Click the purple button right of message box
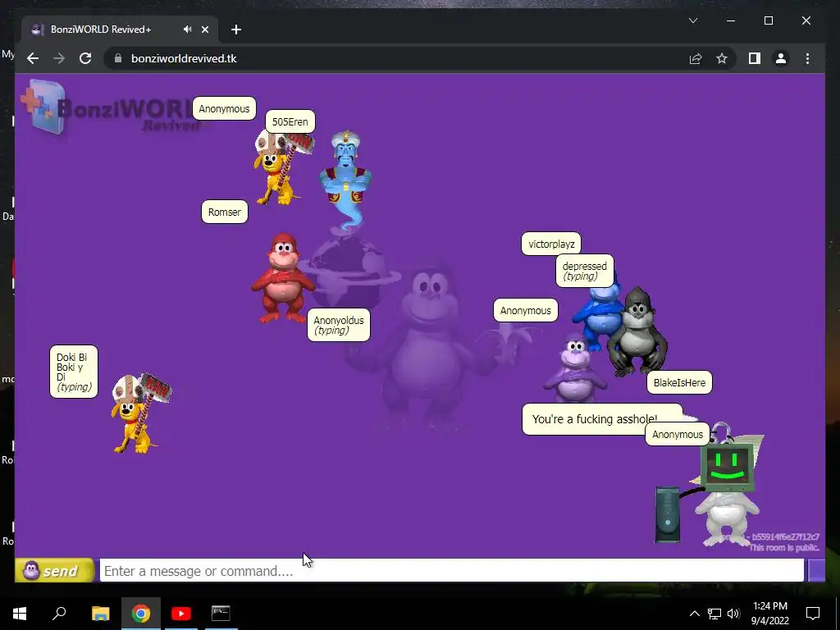This screenshot has height=630, width=840. [816, 571]
